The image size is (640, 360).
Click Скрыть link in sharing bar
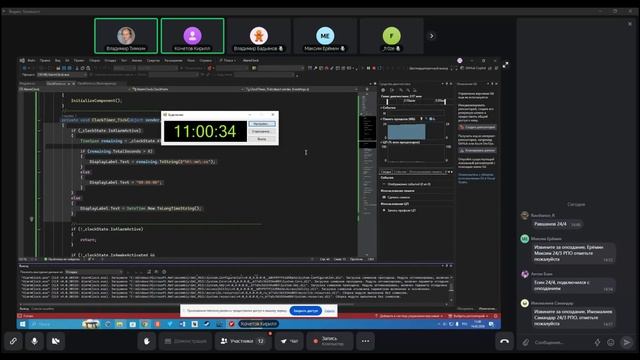pyautogui.click(x=330, y=311)
